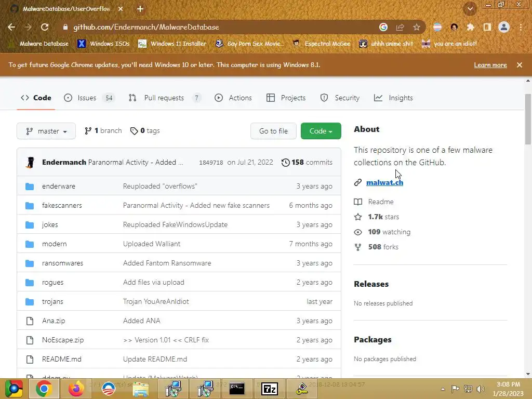The image size is (532, 399).
Task: Open 'Trojan YouAreAnIdiot' commit message
Action: coord(156,301)
